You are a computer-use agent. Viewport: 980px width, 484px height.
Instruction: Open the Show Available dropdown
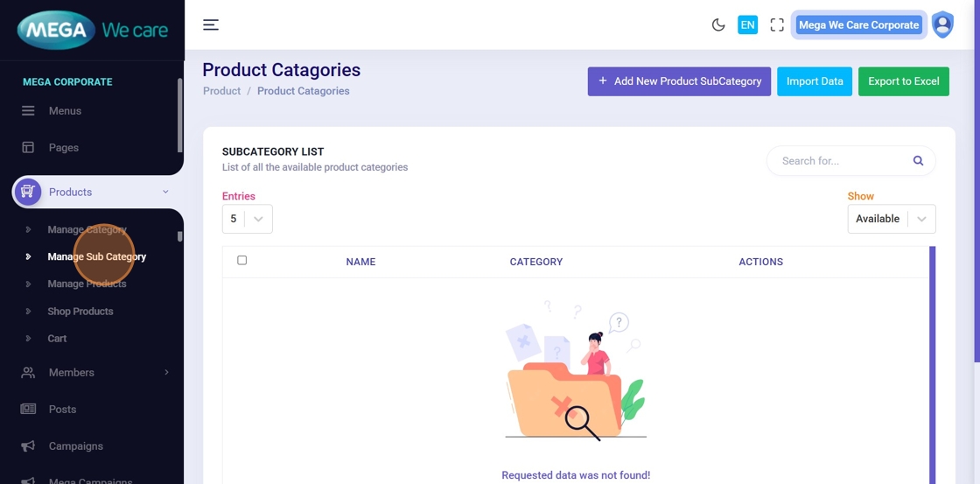pos(891,219)
